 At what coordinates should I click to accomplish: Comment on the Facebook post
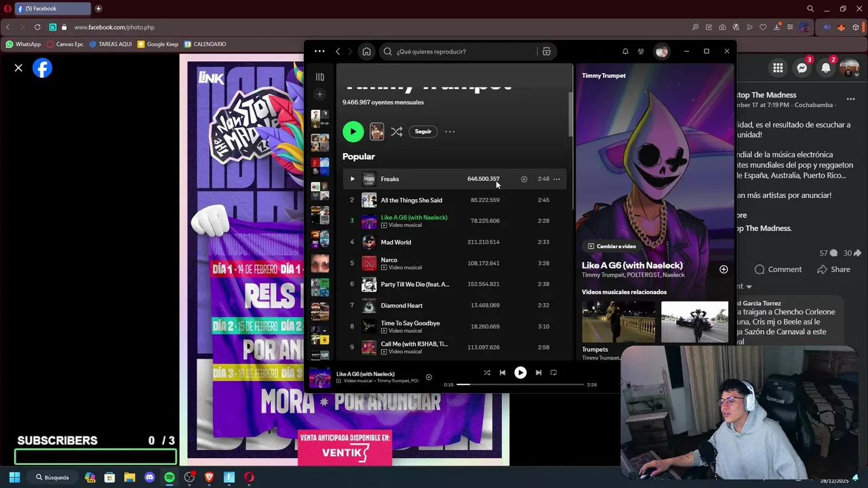click(778, 269)
